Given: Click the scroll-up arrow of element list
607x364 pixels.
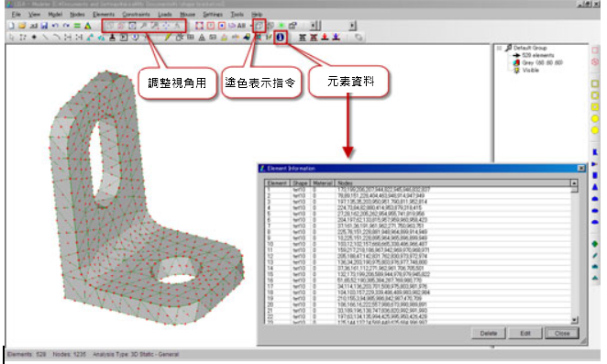Looking at the screenshot, I should click(574, 183).
